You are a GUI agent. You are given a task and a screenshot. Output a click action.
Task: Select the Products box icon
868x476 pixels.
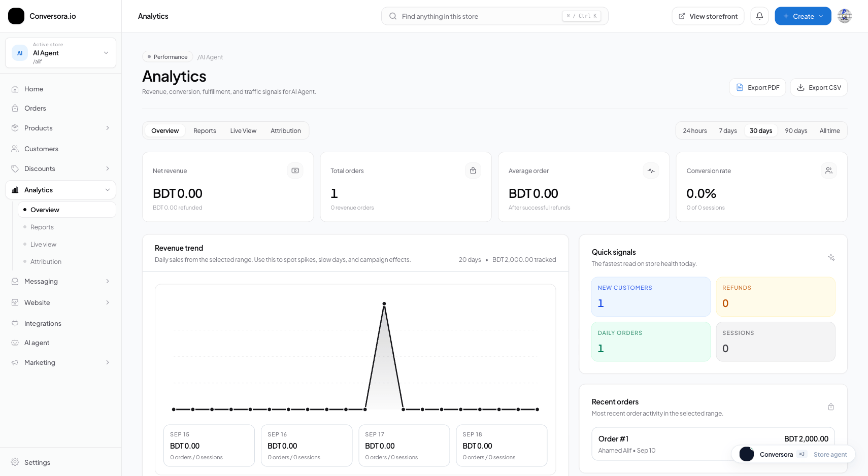(x=15, y=128)
